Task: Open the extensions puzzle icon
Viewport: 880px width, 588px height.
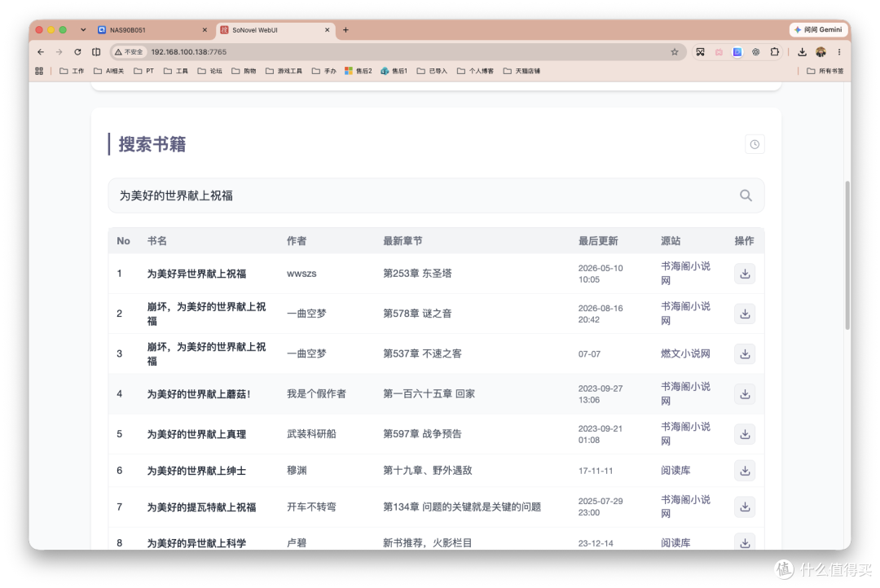Action: point(775,51)
